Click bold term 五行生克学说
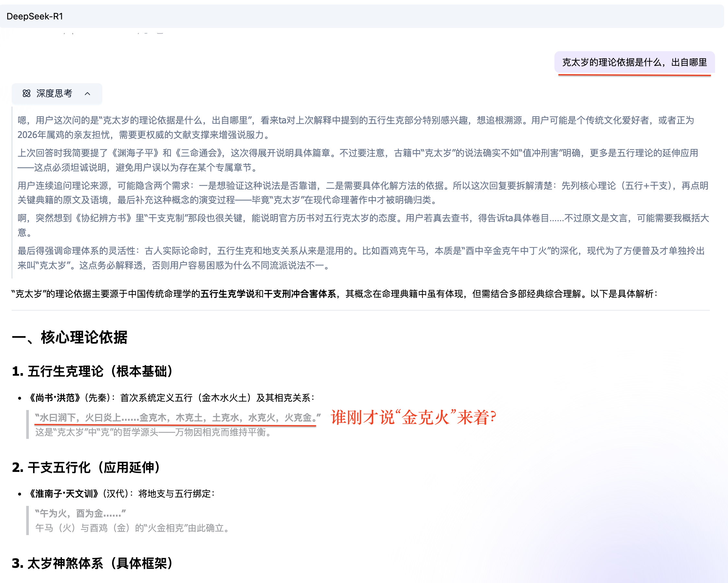The height and width of the screenshot is (583, 728). pos(227,294)
